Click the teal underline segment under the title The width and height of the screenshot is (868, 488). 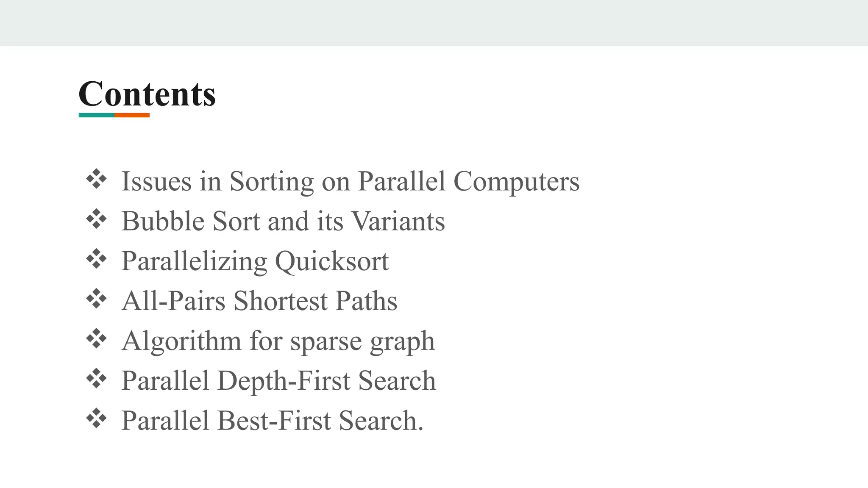(96, 115)
